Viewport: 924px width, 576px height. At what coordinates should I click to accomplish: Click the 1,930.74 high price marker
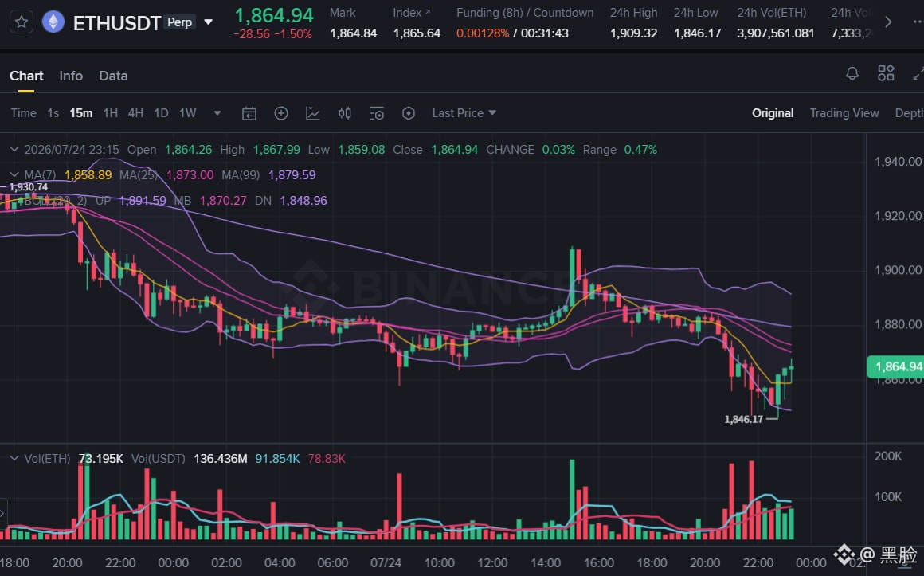pyautogui.click(x=29, y=187)
